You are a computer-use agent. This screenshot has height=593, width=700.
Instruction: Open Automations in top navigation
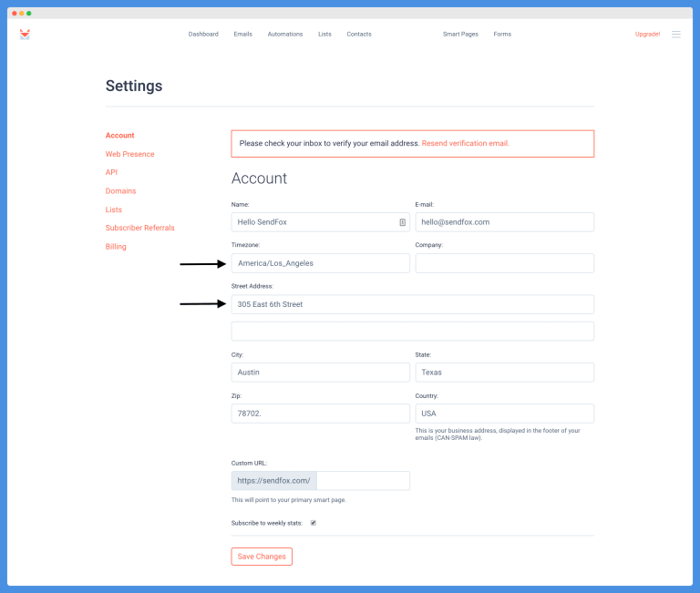click(x=284, y=34)
